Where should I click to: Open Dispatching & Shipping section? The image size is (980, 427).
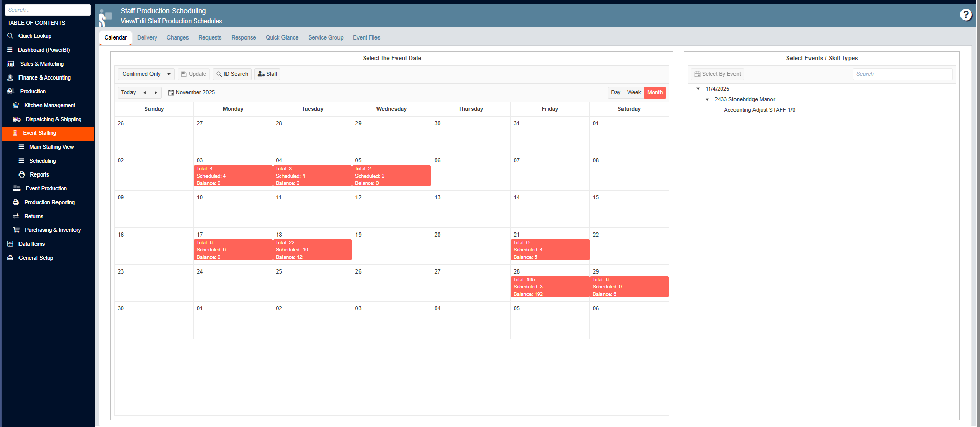pyautogui.click(x=53, y=119)
